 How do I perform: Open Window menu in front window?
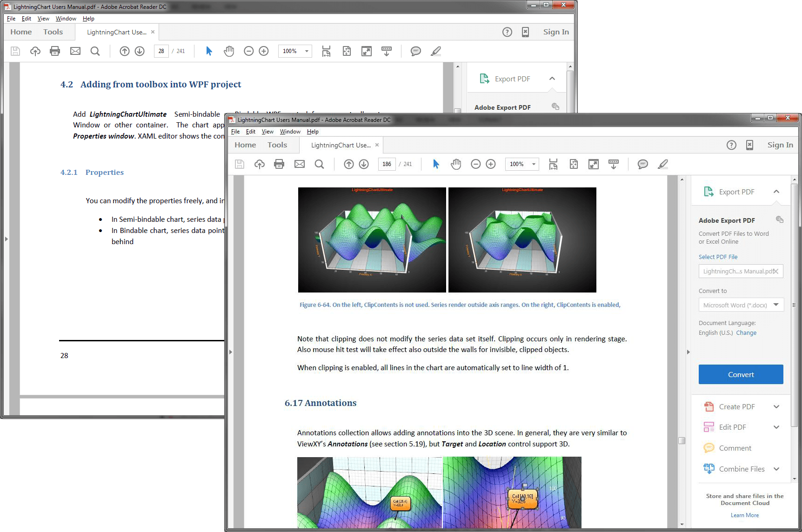(x=290, y=132)
